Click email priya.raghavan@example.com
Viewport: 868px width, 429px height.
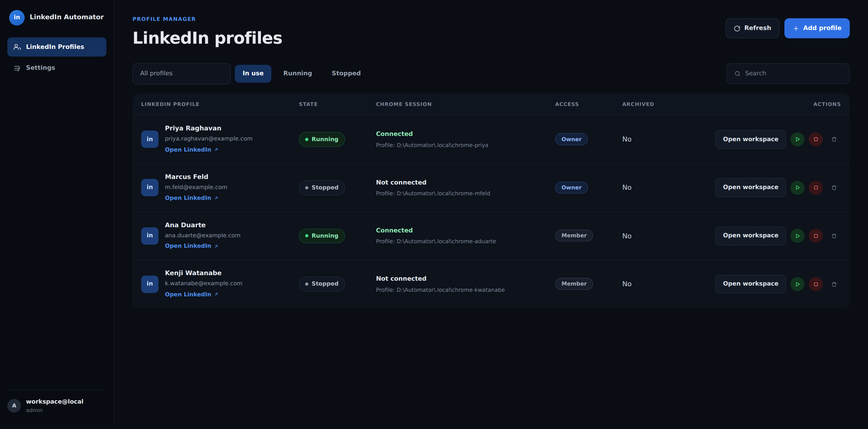(209, 139)
